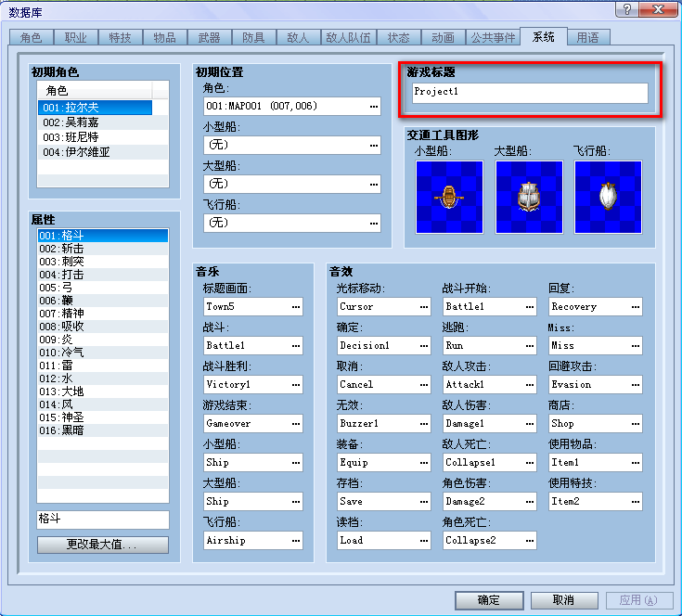Switch to the 特技 tab
The image size is (682, 616).
pyautogui.click(x=120, y=37)
